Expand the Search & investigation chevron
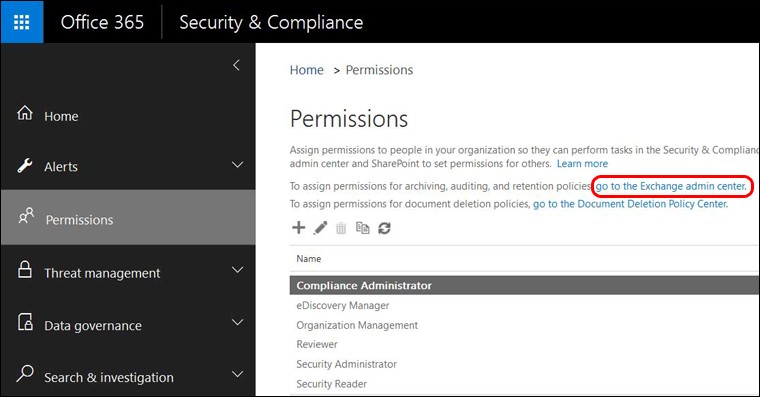The height and width of the screenshot is (397, 760). (238, 374)
